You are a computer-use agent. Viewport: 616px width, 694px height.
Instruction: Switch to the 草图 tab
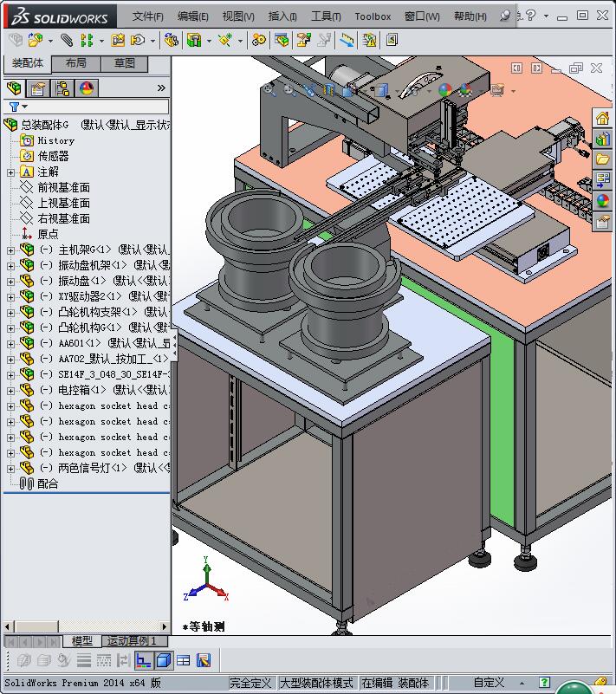[125, 64]
